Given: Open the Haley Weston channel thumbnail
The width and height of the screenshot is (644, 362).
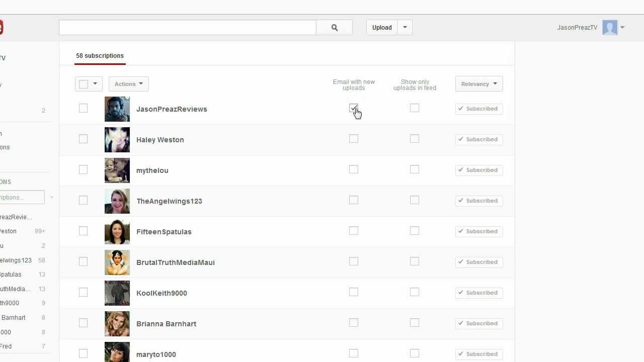Looking at the screenshot, I should tap(117, 140).
